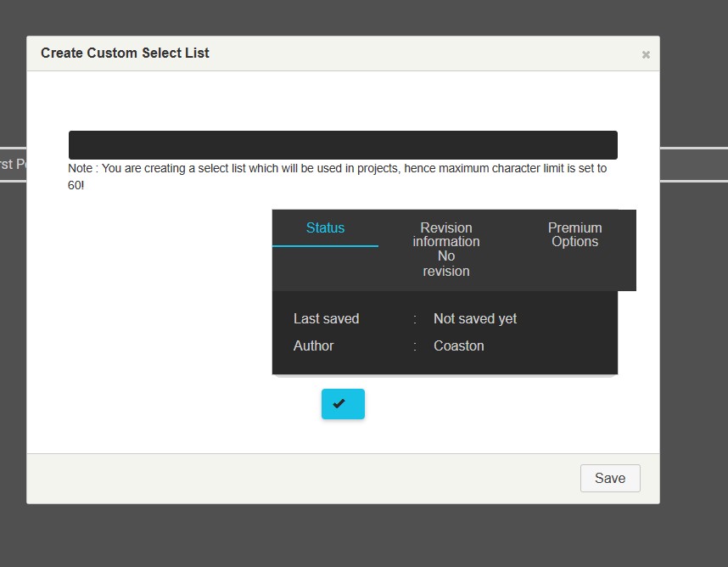
Task: Click the Last saved label
Action: [326, 318]
